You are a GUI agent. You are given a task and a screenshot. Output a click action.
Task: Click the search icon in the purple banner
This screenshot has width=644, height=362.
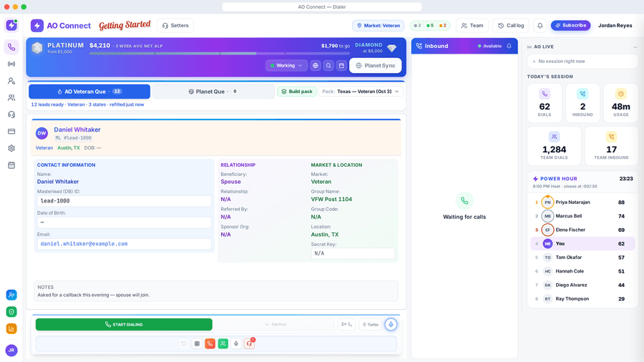(328, 65)
